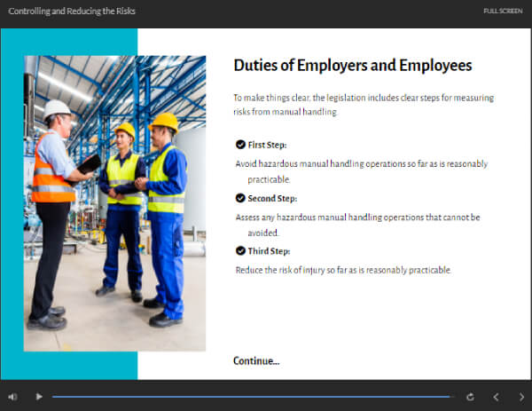
Task: Enter FULL SCREEN mode
Action: click(x=503, y=11)
